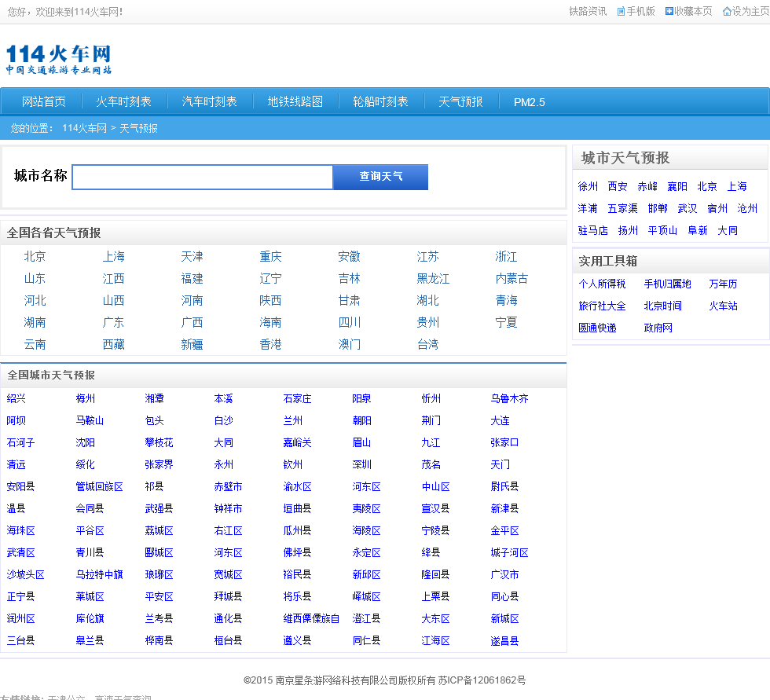Select 上海 in the province list
This screenshot has width=770, height=700.
(x=113, y=256)
